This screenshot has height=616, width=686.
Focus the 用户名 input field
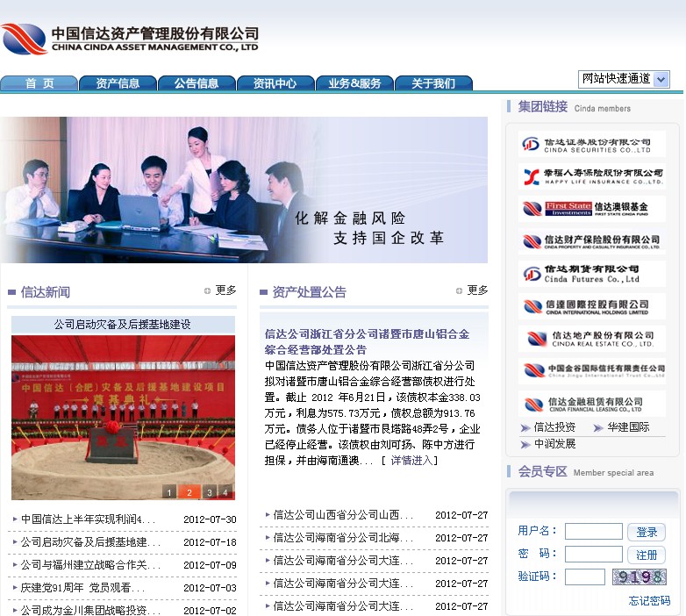tap(593, 532)
